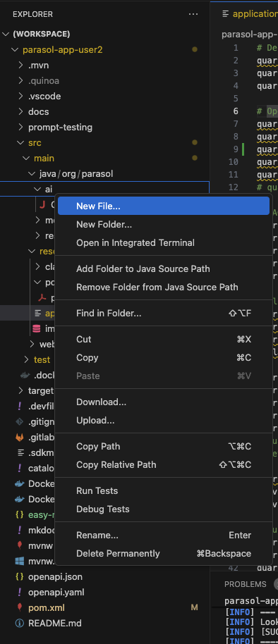Viewport: 278px width, 644px height.
Task: Choose Rename... menu entry
Action: 164,535
